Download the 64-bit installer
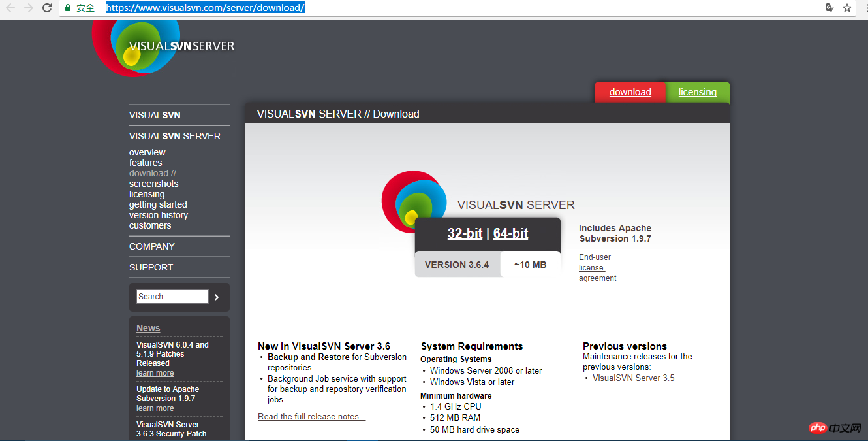This screenshot has width=868, height=441. (510, 233)
